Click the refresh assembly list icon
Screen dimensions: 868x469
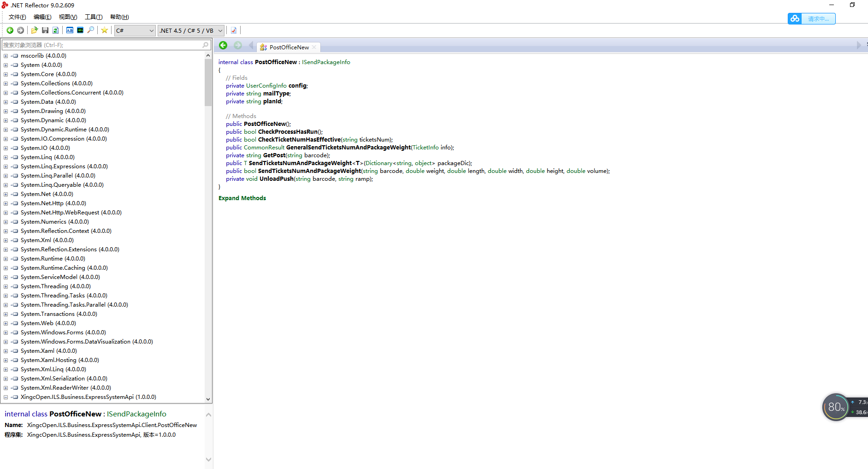(x=55, y=30)
